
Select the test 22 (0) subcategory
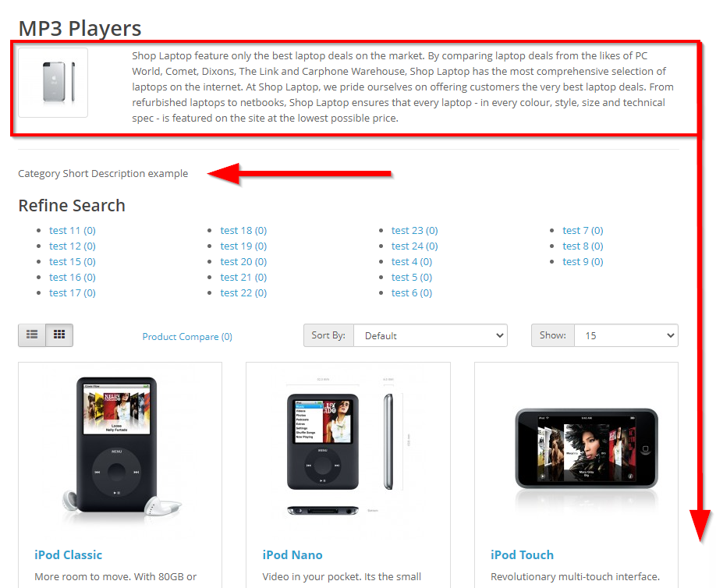tap(243, 292)
